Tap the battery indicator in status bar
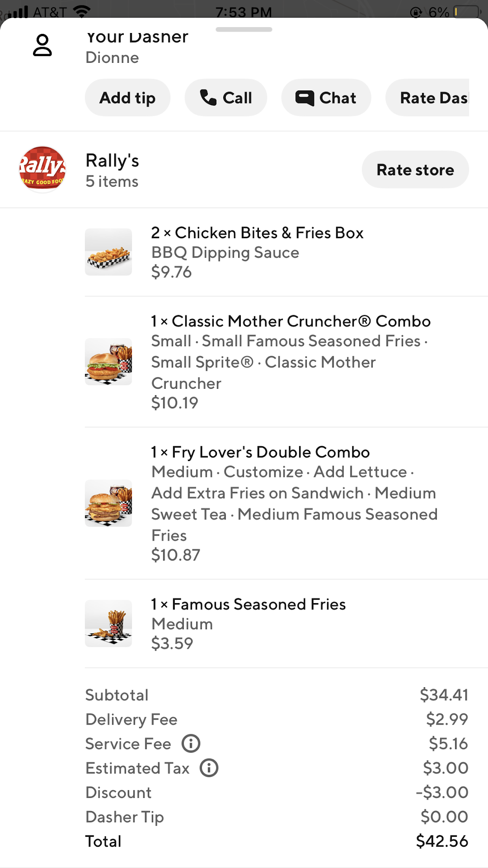488x868 pixels. [467, 12]
